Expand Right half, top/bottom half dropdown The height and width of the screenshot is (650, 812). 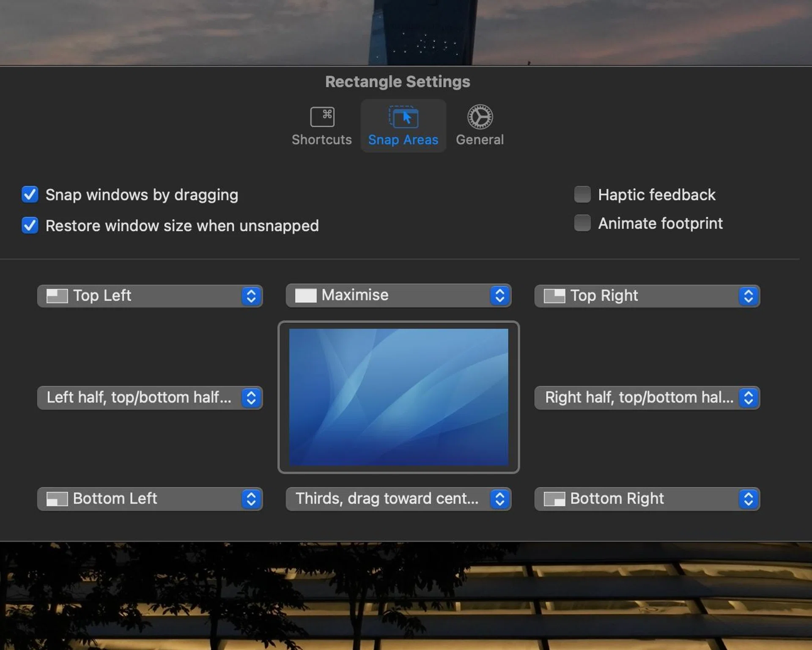pos(647,397)
